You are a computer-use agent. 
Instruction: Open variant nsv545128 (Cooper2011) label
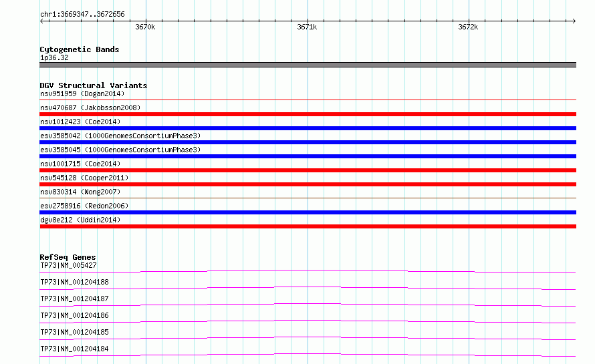point(84,178)
